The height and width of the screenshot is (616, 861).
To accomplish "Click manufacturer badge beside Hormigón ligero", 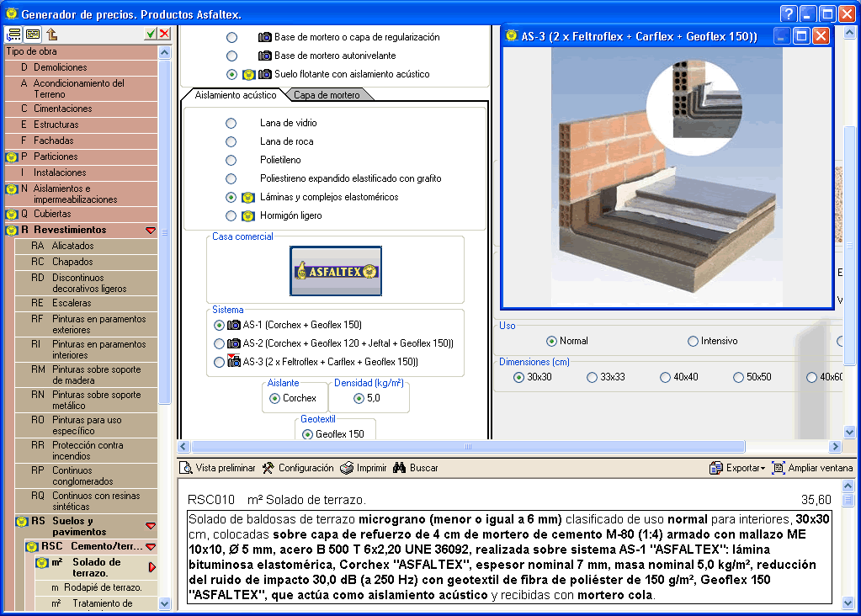I will 248,215.
